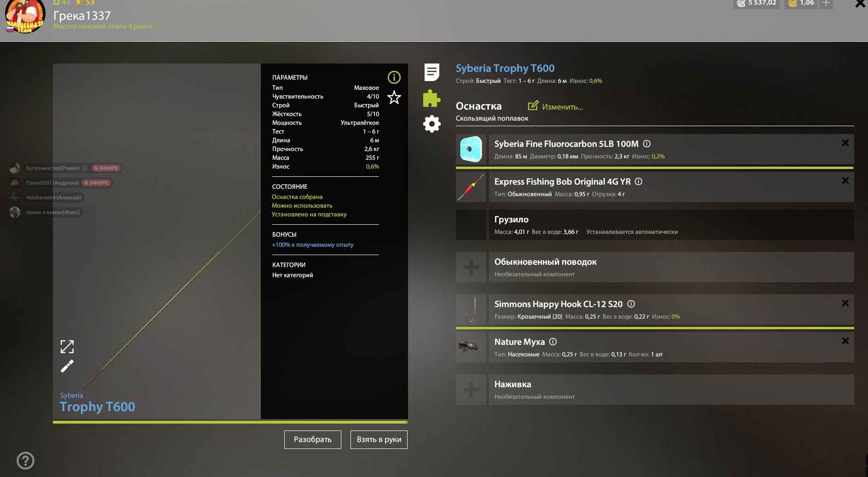The image size is (868, 477).
Task: Remove the Express Fishing Bob float
Action: click(845, 180)
